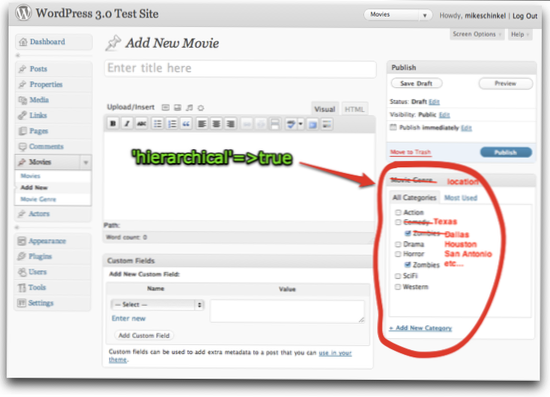This screenshot has width=550, height=397.
Task: Check the Horror category checkbox
Action: 398,254
